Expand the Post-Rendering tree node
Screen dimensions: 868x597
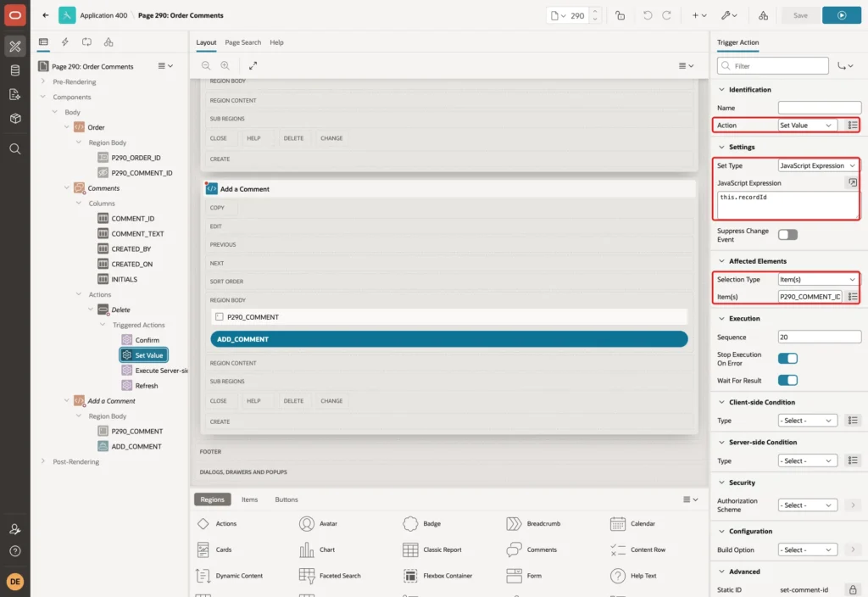(x=42, y=460)
